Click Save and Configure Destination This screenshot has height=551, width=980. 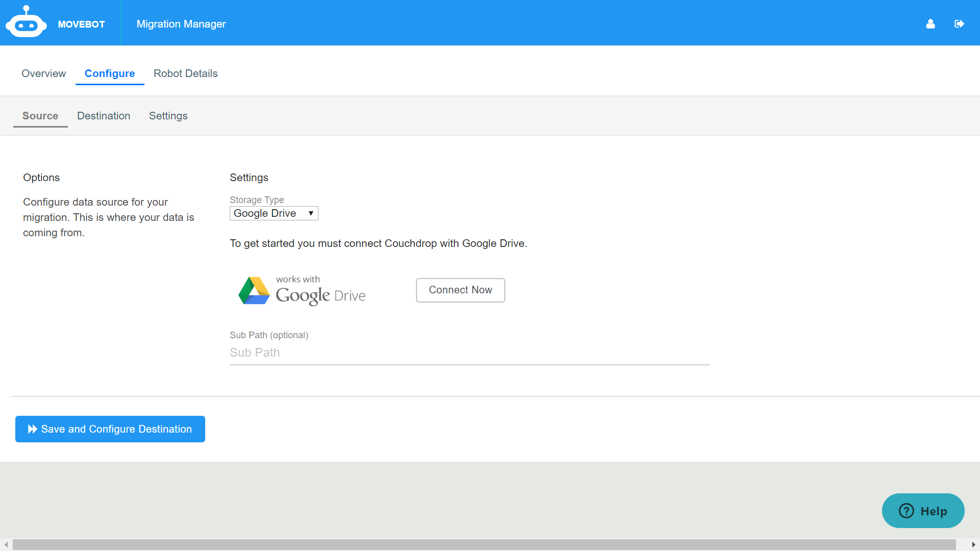[x=110, y=429]
